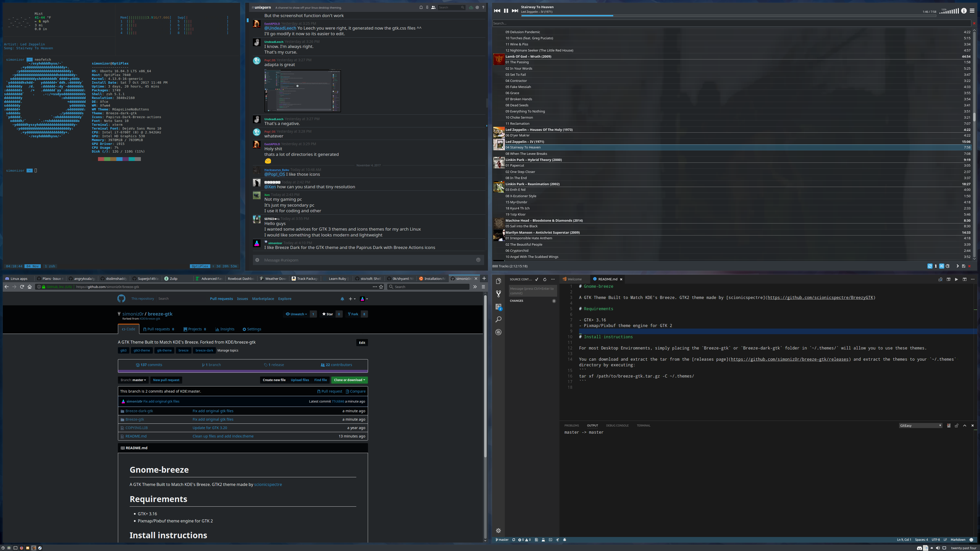Disable shuffle playback mode
The width and height of the screenshot is (980, 551).
click(942, 266)
